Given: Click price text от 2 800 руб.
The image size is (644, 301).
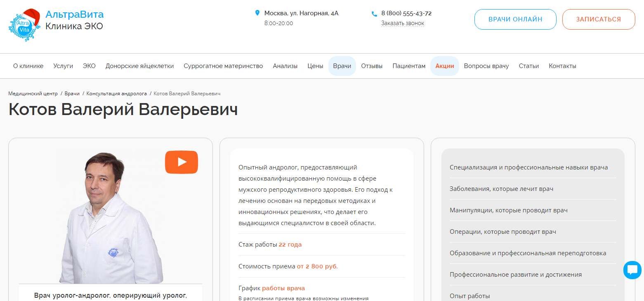Looking at the screenshot, I should pyautogui.click(x=317, y=266).
